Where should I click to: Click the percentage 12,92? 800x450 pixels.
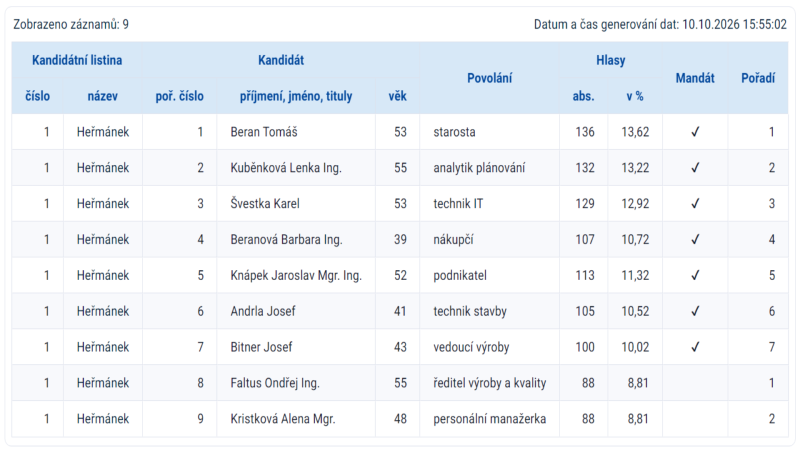(x=635, y=204)
